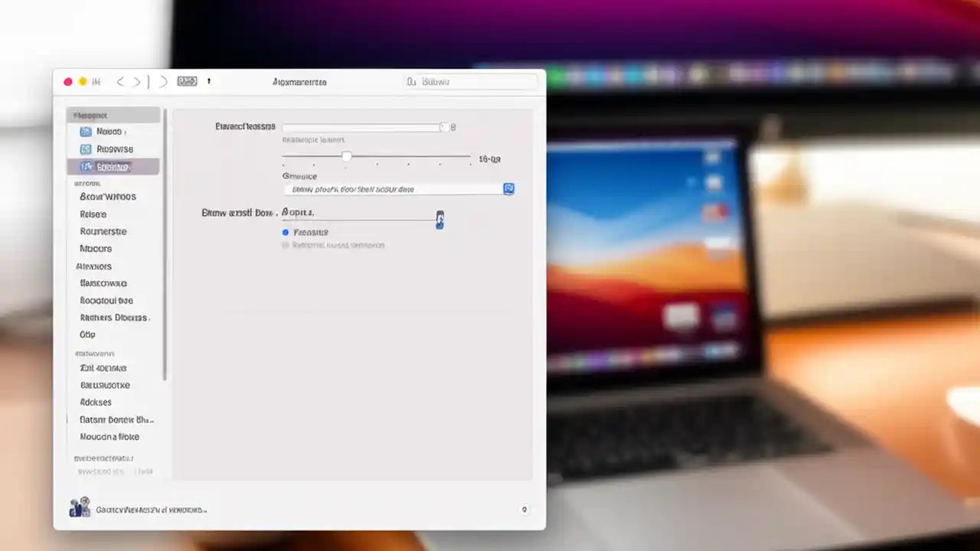Screen dimensions: 980x551
Task: Select the Browse icon in the sidebar
Action: [x=86, y=148]
